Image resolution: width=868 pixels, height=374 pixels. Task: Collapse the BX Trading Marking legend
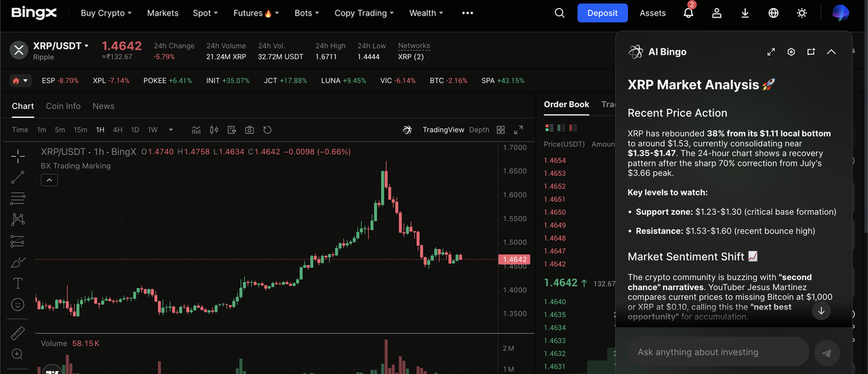(49, 180)
